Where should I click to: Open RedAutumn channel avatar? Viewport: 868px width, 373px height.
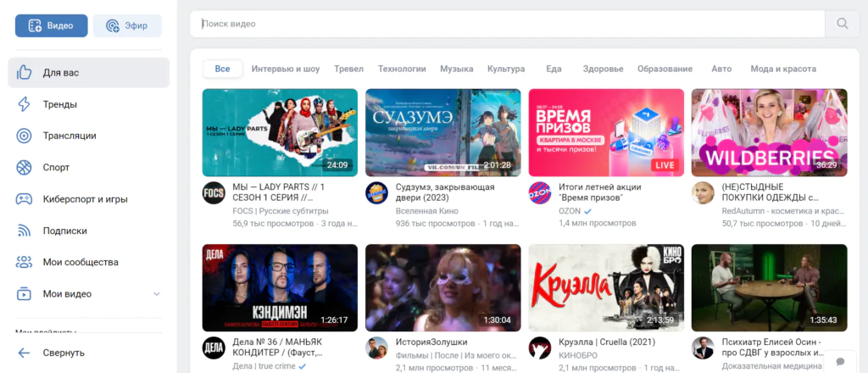pyautogui.click(x=703, y=192)
